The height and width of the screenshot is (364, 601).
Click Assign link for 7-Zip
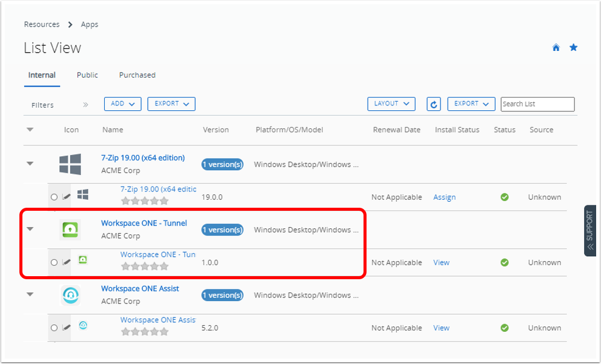pyautogui.click(x=444, y=197)
